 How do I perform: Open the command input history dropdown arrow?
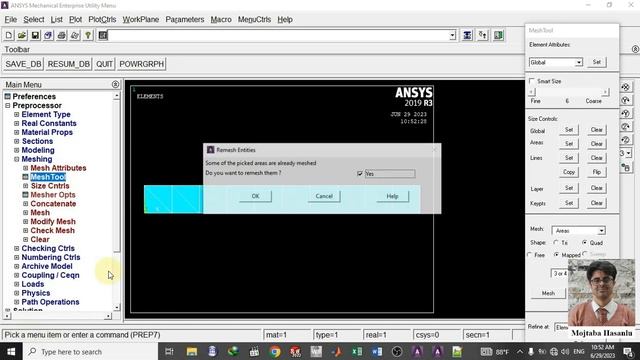pyautogui.click(x=452, y=36)
